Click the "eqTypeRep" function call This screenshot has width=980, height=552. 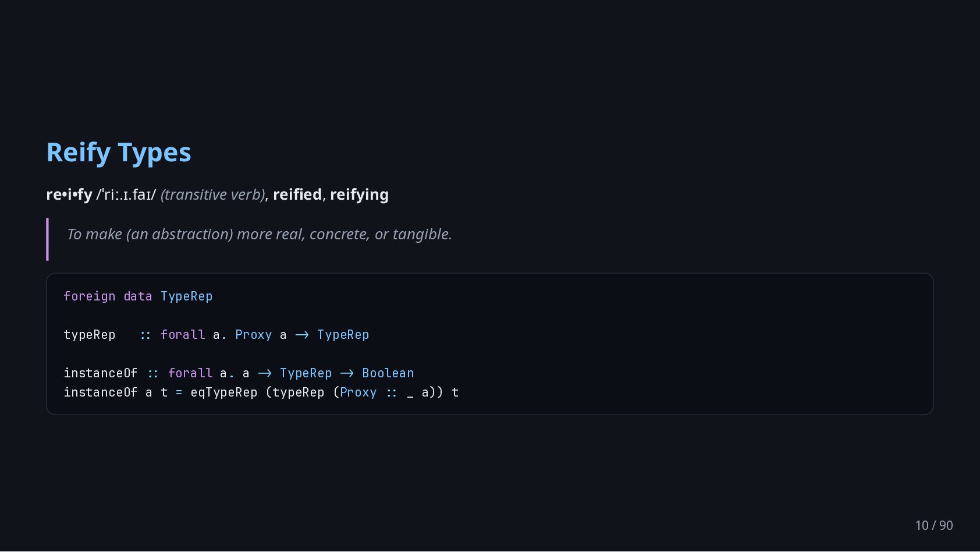(x=224, y=392)
